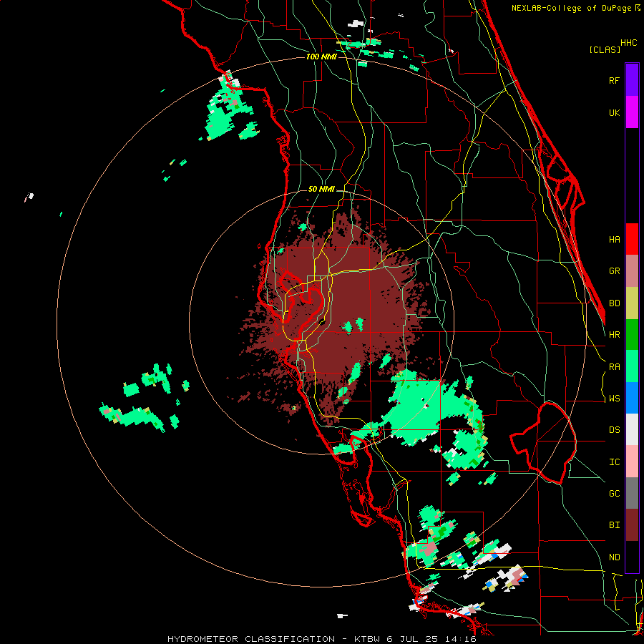
Task: Select the GC gray legend block
Action: coord(632,493)
